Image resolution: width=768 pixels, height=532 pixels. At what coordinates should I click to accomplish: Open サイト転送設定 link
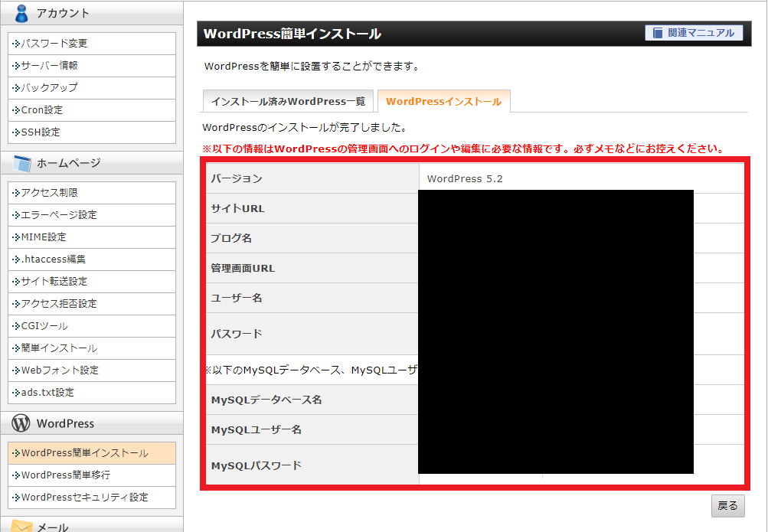[54, 282]
